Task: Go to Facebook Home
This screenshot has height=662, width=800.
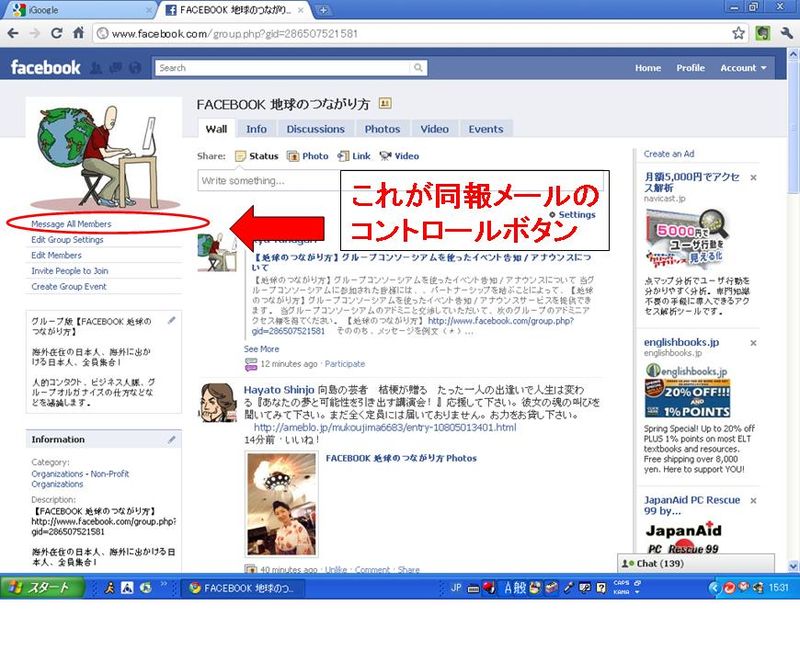Action: tap(648, 68)
